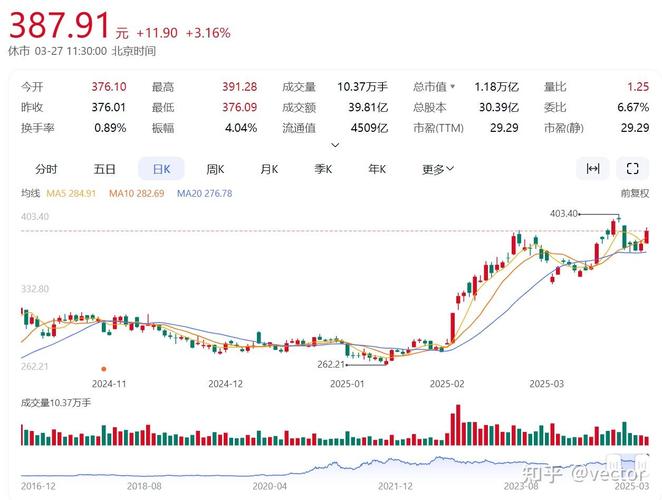The width and height of the screenshot is (662, 500).
Task: Toggle the MA20 moving average line
Action: tap(205, 193)
